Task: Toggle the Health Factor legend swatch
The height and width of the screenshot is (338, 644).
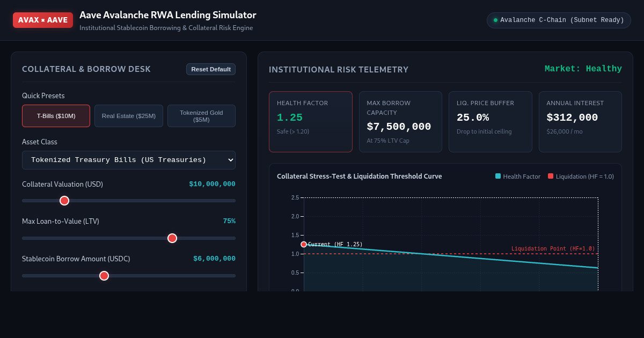Action: (498, 177)
